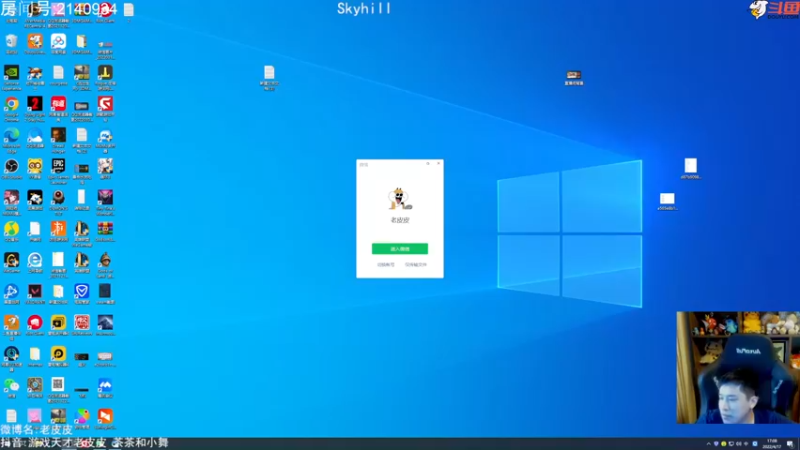
Task: Open the Internet Explorer style browser icon
Action: click(35, 260)
